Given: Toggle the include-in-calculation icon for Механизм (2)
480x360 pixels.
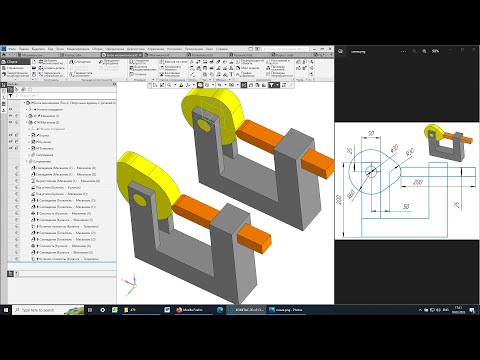Looking at the screenshot, I should [x=17, y=122].
